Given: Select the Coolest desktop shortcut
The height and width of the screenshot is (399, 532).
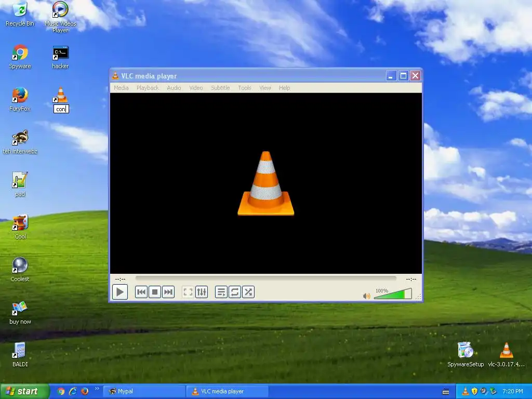Looking at the screenshot, I should (x=20, y=270).
